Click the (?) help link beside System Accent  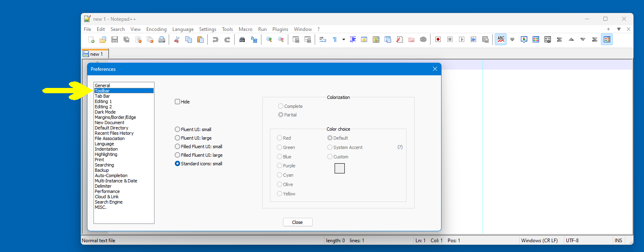click(x=400, y=147)
